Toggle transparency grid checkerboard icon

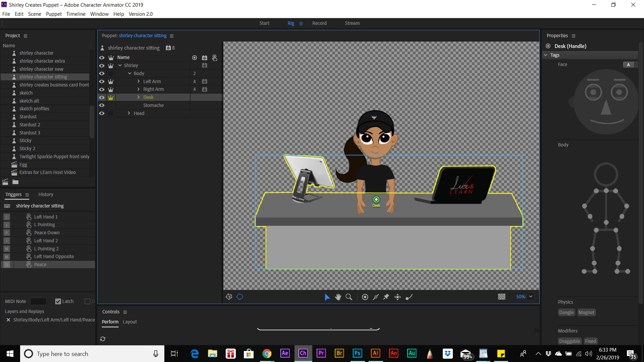coord(501,297)
